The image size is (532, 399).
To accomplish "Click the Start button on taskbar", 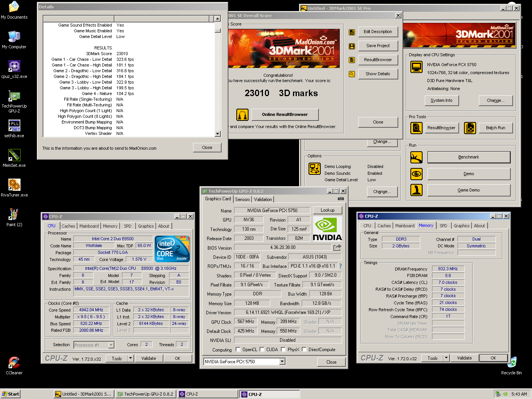I will click(x=11, y=394).
